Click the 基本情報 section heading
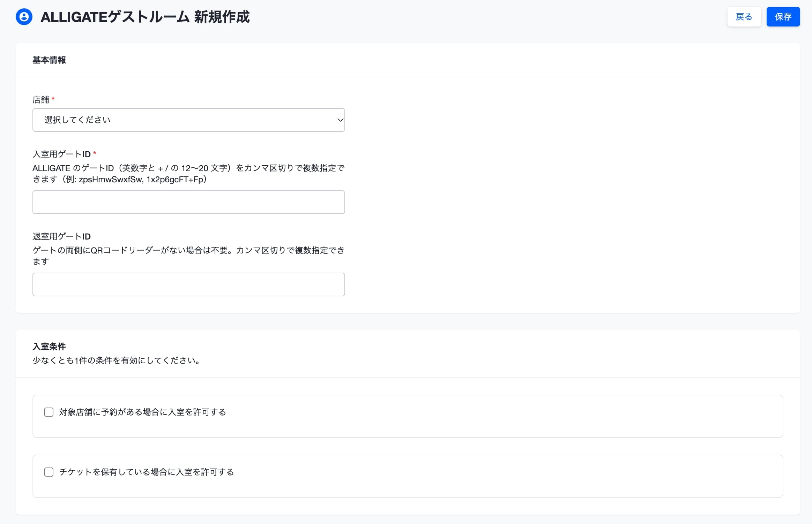This screenshot has width=812, height=524. [49, 60]
